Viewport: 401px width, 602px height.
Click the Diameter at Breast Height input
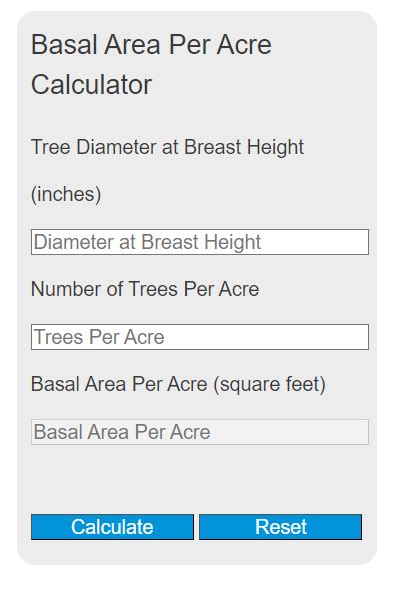pyautogui.click(x=200, y=242)
